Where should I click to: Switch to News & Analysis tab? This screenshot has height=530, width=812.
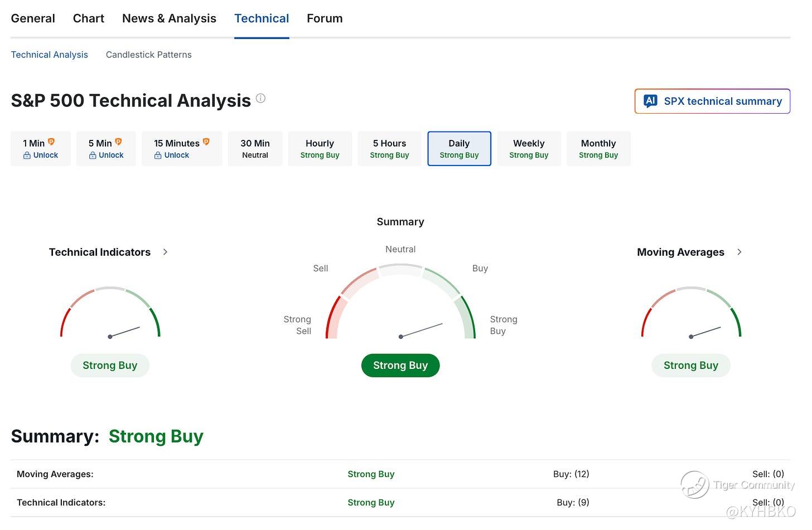click(x=169, y=18)
